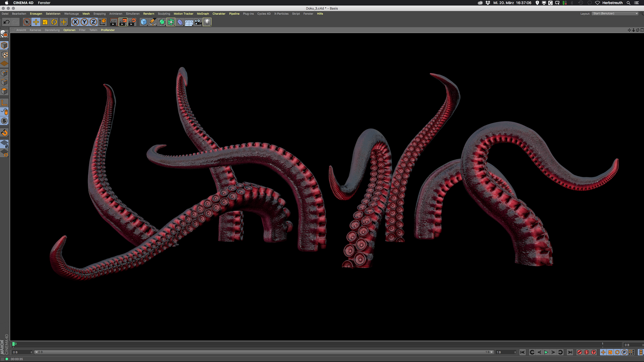This screenshot has width=644, height=362.
Task: Toggle the Y axis lock
Action: coord(84,22)
